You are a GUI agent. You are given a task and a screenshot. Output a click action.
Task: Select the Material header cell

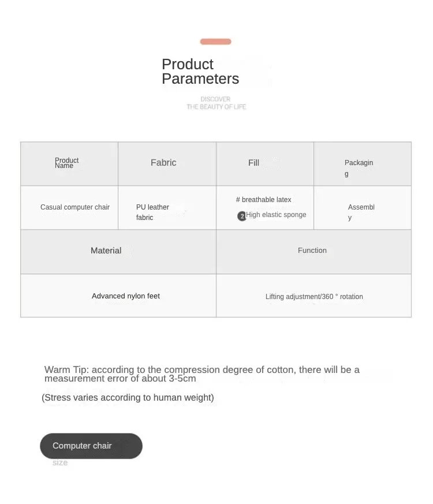[x=118, y=251]
